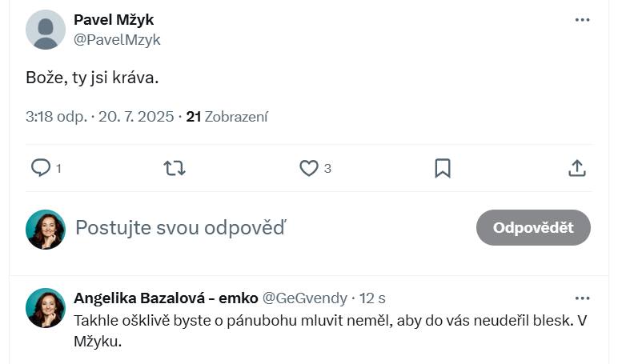This screenshot has height=364, width=638.
Task: Click the @GeGvendy handle
Action: (305, 298)
